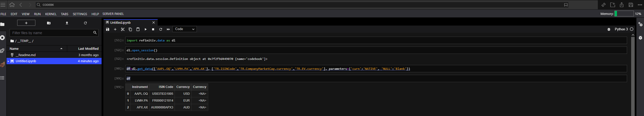Click the notebook vertical scrollbar up arrow

[x=633, y=35]
